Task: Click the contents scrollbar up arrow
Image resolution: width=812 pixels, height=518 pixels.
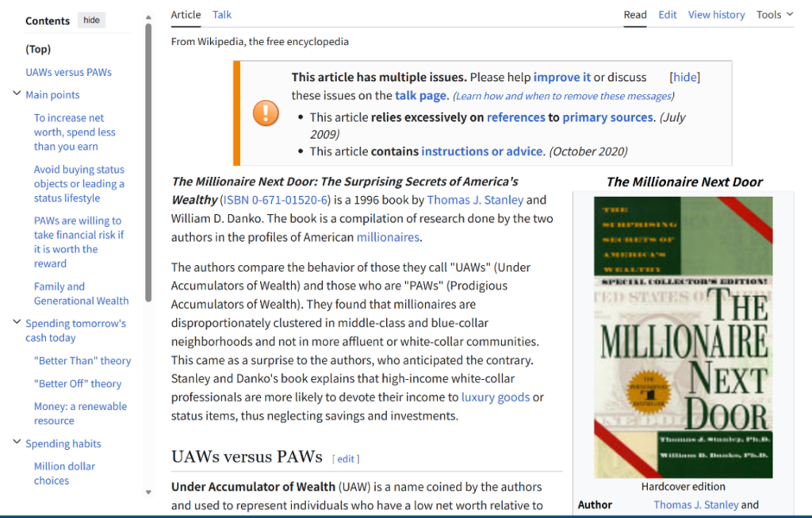Action: tap(148, 17)
